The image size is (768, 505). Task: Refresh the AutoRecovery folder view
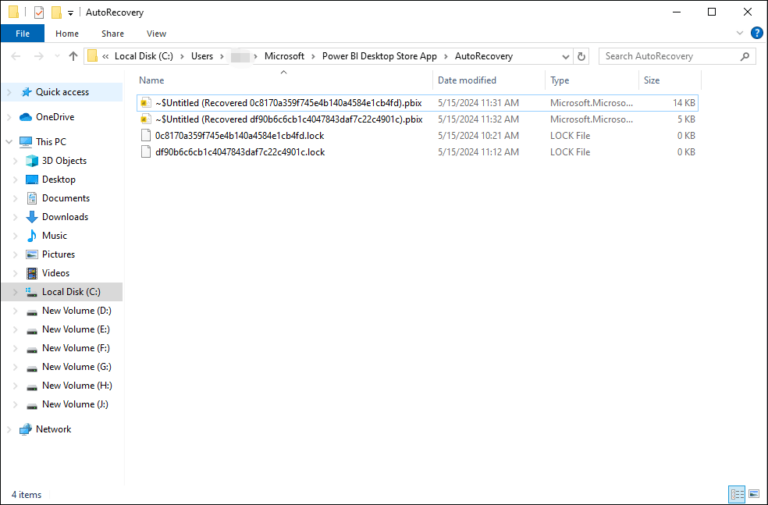tap(581, 56)
